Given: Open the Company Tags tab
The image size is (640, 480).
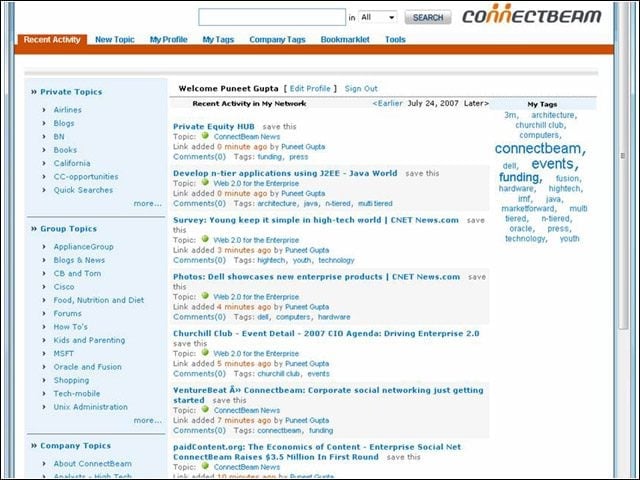Looking at the screenshot, I should (277, 40).
